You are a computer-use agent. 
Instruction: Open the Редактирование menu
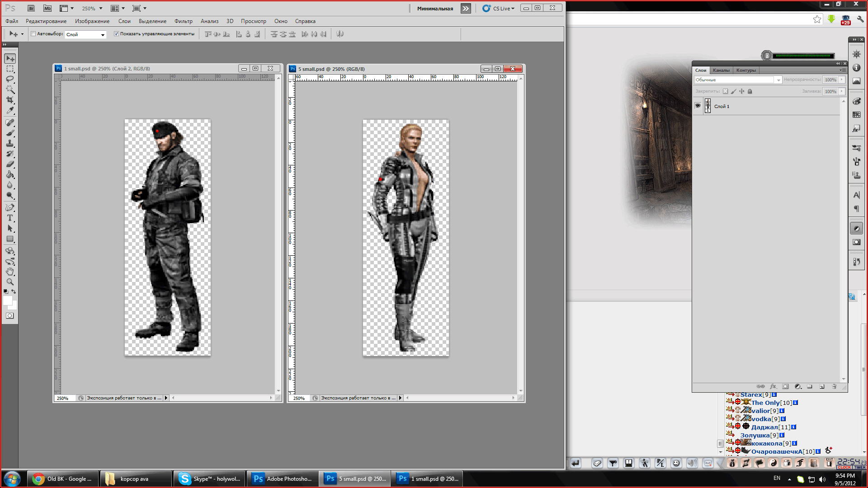click(46, 21)
